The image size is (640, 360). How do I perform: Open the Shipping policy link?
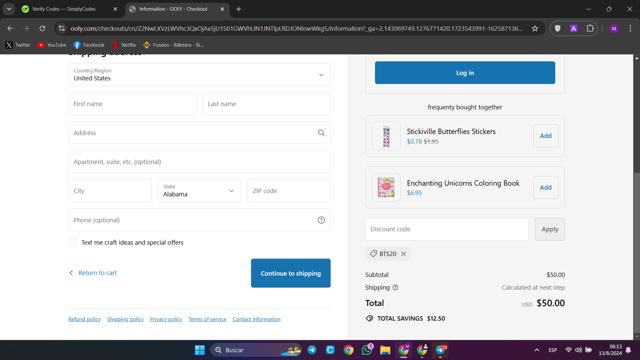(125, 319)
